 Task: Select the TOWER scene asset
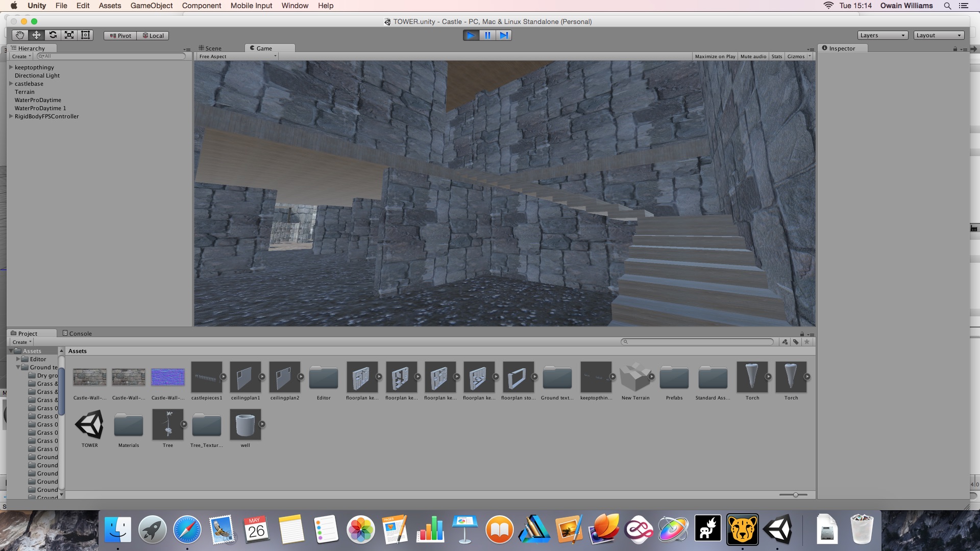click(90, 425)
